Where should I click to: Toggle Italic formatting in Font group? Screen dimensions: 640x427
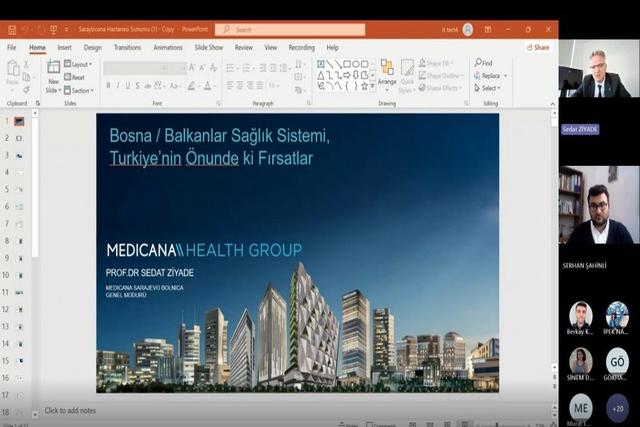[118, 86]
